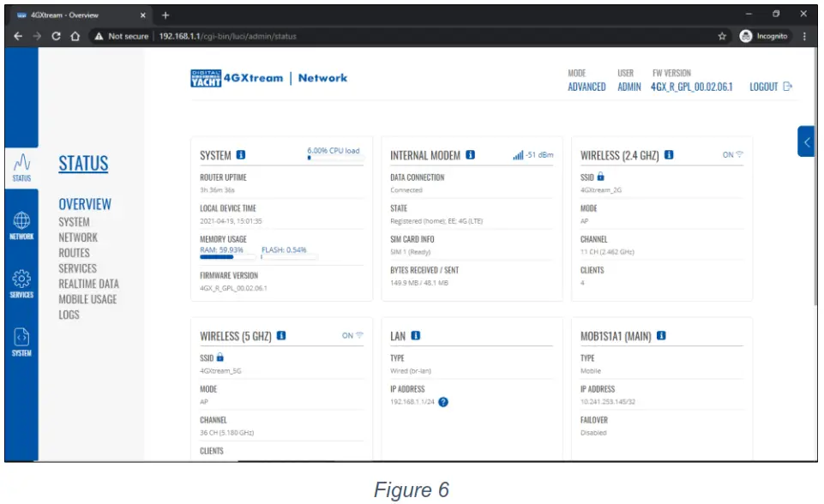Click the bytes received value 149.9 MB / 48.1 MB

[418, 283]
